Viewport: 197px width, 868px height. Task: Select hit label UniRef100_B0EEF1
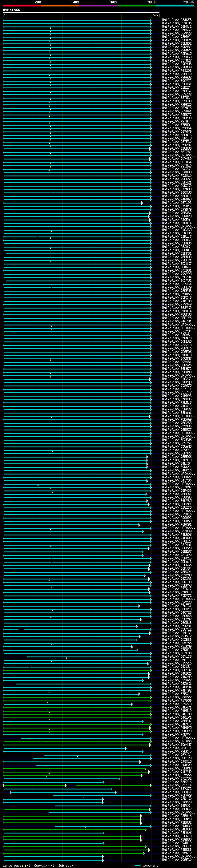tap(177, 846)
